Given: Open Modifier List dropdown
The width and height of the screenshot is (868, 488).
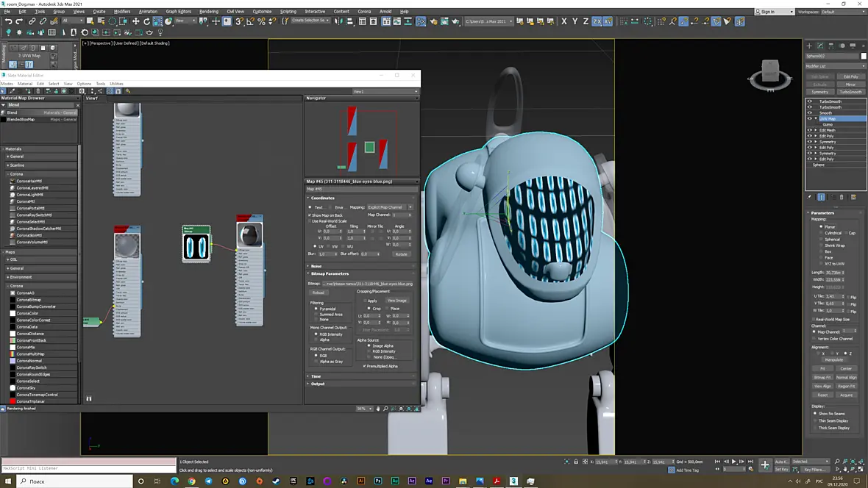Looking at the screenshot, I should tap(836, 66).
